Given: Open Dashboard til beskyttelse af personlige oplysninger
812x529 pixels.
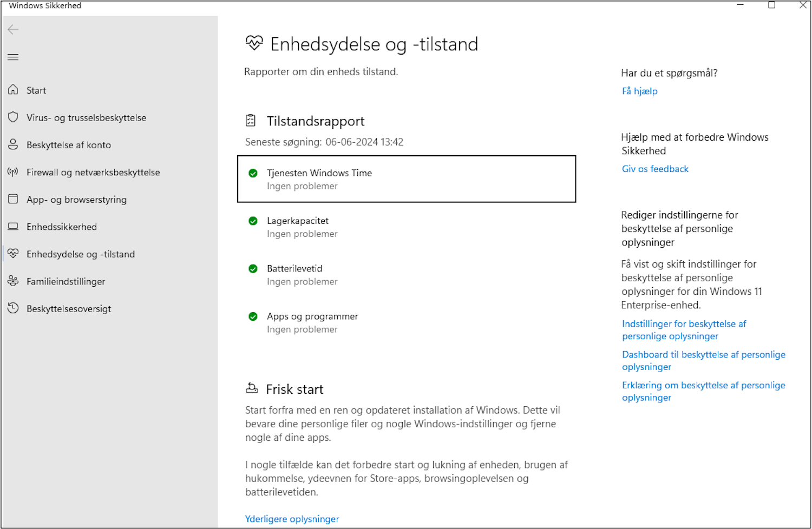Looking at the screenshot, I should coord(704,361).
